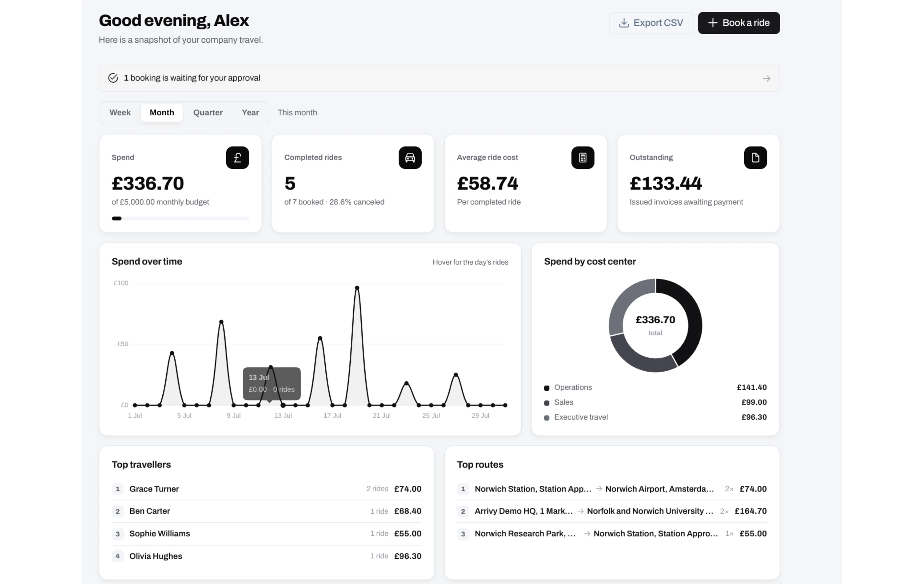Click the donut chart center total £336.70

coord(655,320)
